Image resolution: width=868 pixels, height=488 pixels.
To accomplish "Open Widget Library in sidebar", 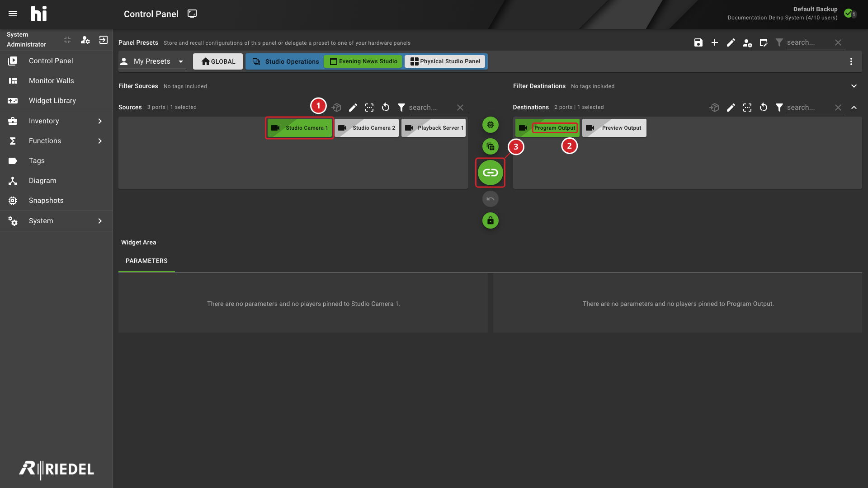I will [56, 101].
